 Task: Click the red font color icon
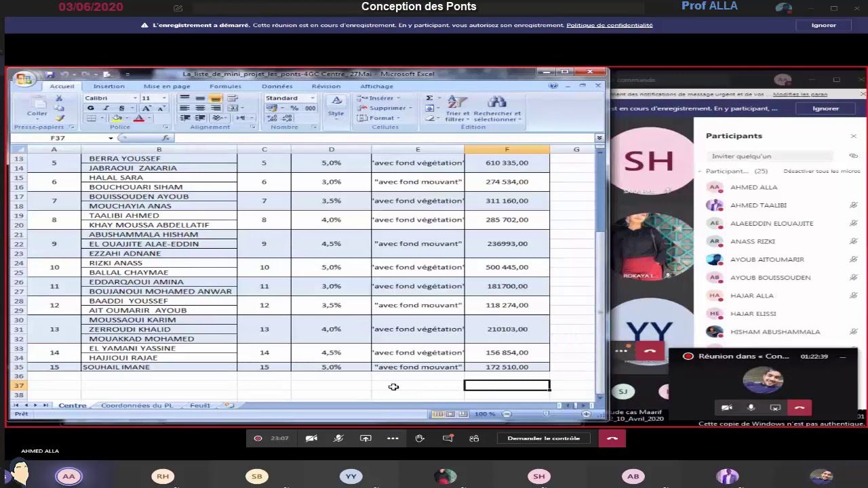pos(139,118)
